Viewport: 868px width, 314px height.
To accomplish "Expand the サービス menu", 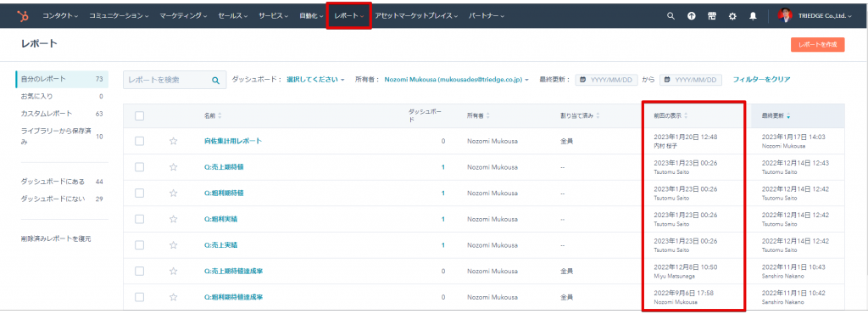I will pos(274,16).
